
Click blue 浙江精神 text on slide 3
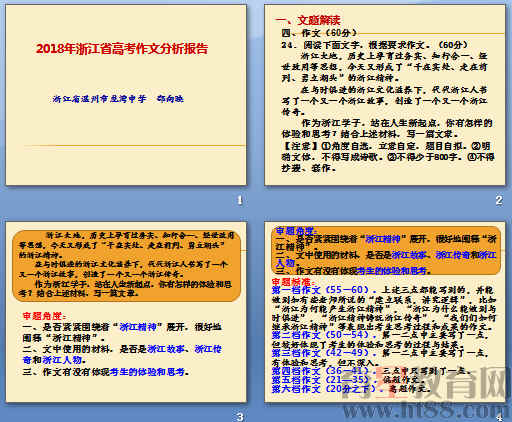click(138, 327)
